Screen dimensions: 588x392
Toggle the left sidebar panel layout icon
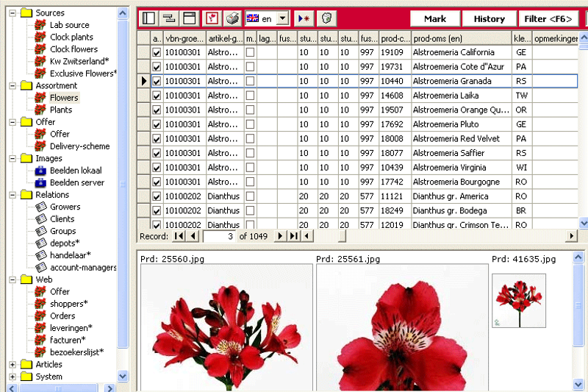(x=149, y=18)
